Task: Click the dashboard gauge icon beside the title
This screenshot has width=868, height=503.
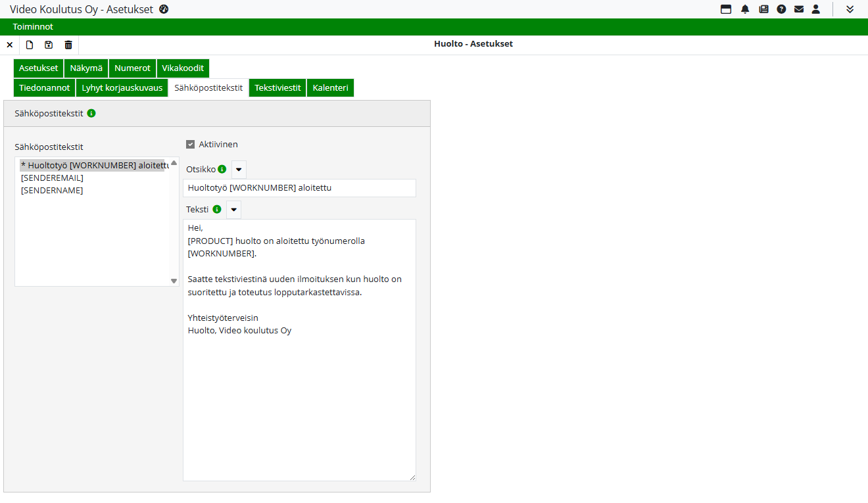Action: pyautogui.click(x=164, y=9)
